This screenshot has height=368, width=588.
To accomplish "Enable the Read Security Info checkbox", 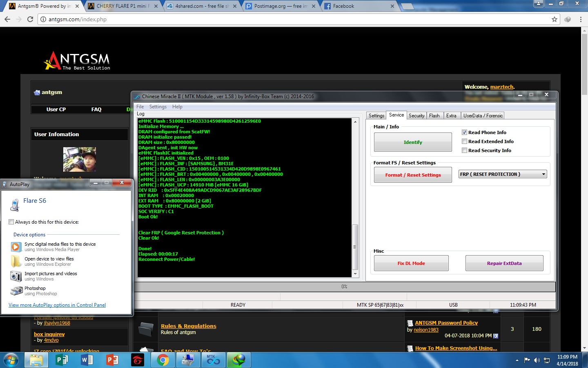I will (x=464, y=150).
